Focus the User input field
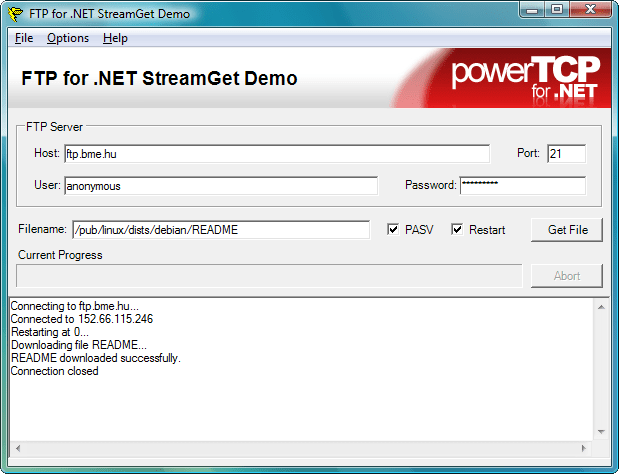This screenshot has width=619, height=474. [x=221, y=185]
